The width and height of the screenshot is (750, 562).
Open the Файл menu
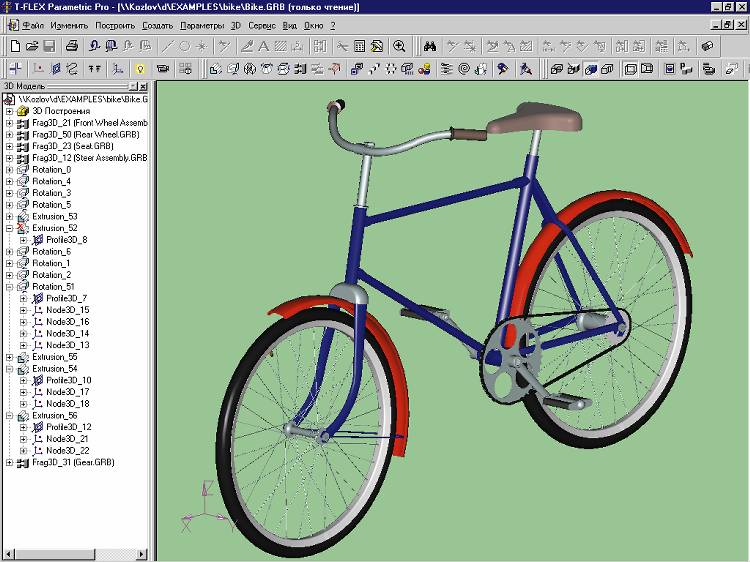point(33,25)
